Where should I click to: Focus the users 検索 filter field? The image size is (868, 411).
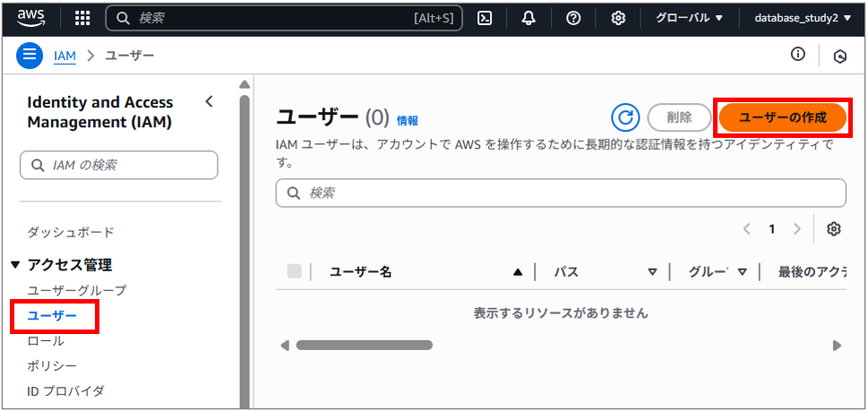pyautogui.click(x=561, y=193)
